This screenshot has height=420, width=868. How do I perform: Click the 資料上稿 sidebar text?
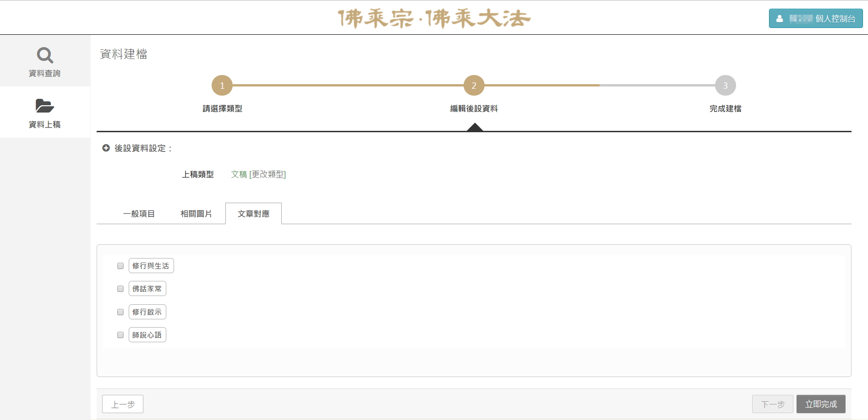[x=45, y=124]
